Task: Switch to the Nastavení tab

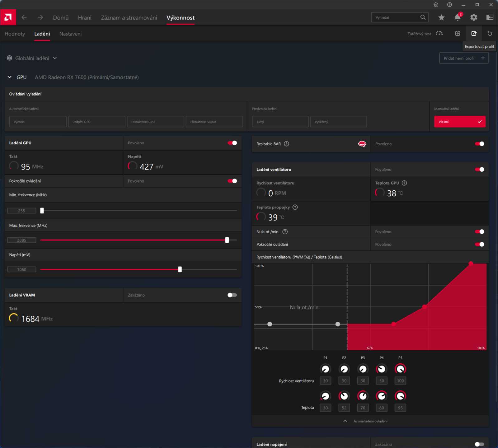Action: pos(70,34)
